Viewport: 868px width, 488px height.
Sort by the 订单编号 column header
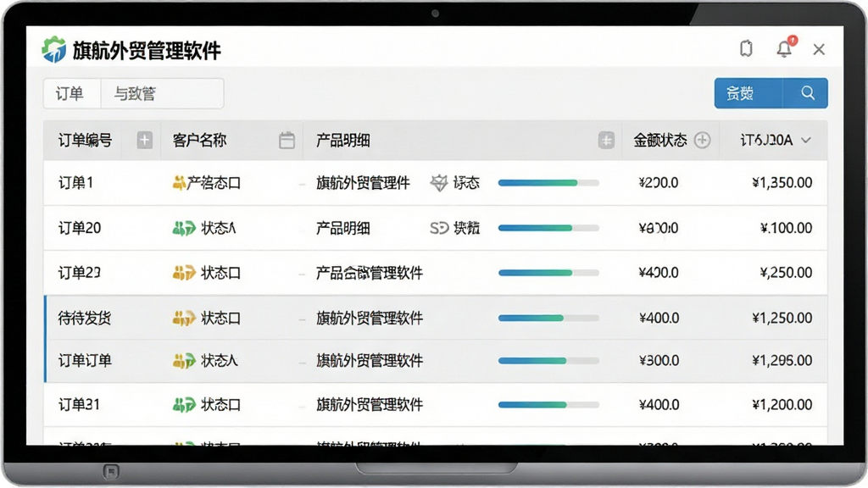click(86, 141)
